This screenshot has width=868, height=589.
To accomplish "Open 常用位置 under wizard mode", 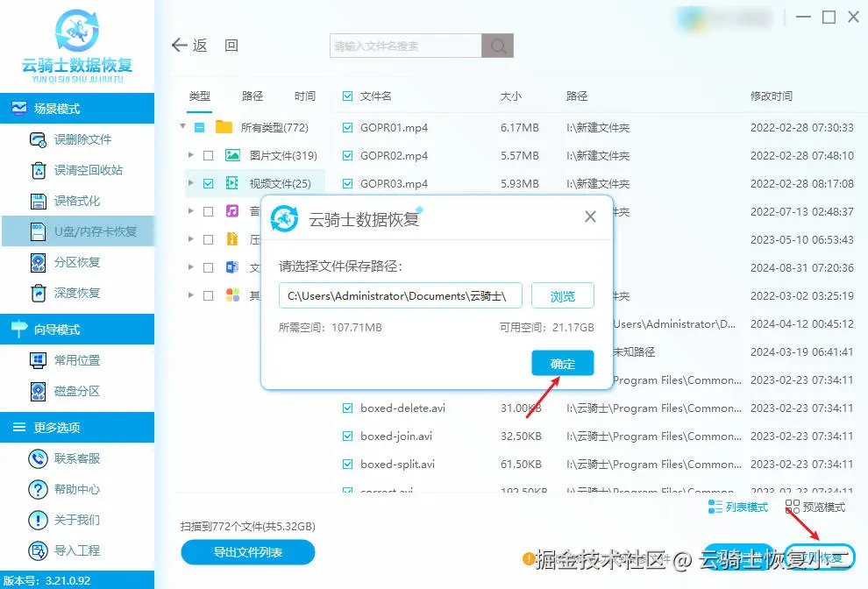I will coord(65,360).
